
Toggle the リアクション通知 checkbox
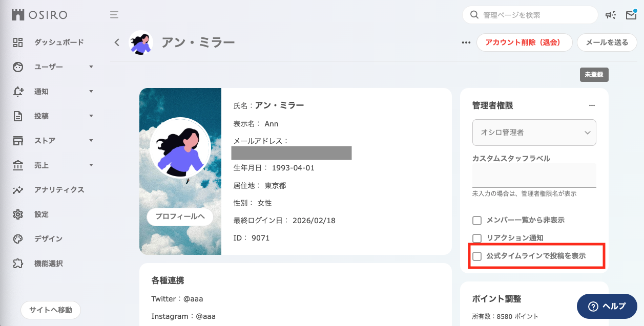[477, 238]
